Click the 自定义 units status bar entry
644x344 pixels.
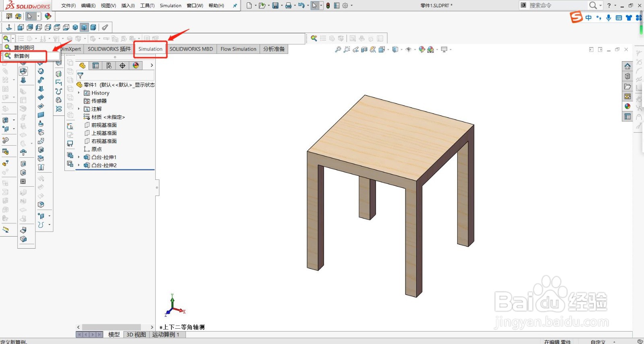pyautogui.click(x=598, y=342)
